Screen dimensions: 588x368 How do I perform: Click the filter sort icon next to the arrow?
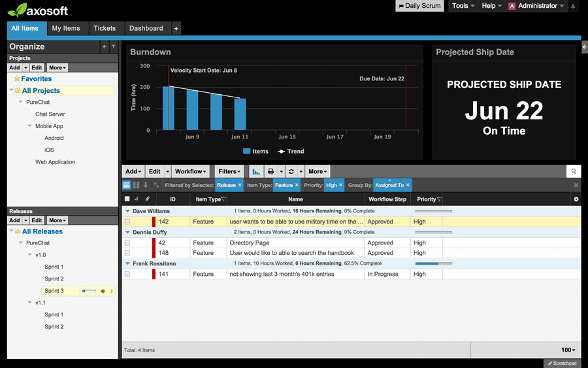tap(156, 185)
